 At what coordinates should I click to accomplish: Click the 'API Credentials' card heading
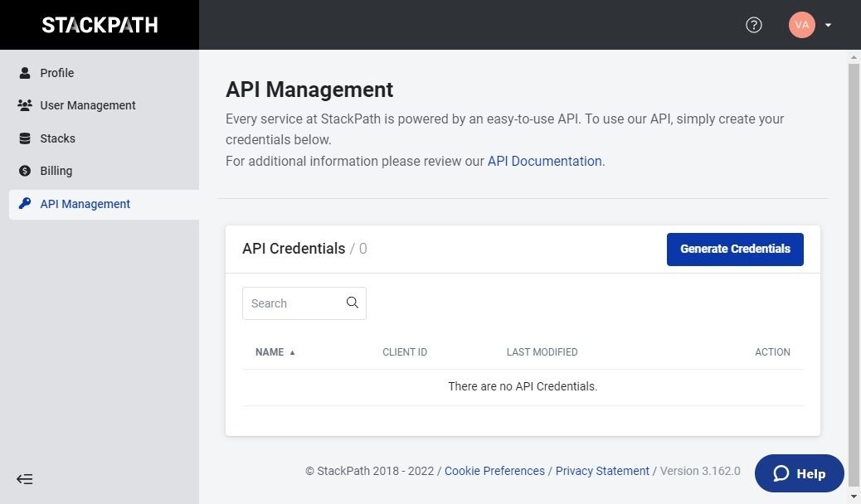(294, 249)
